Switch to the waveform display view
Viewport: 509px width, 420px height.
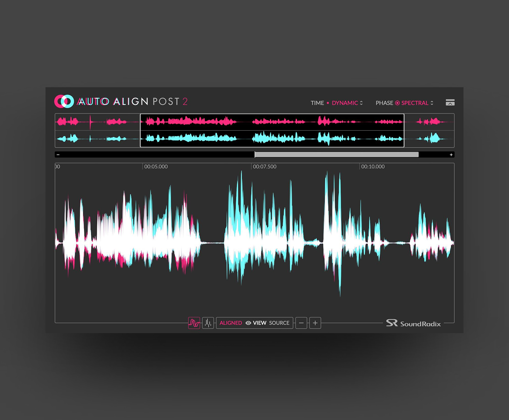pyautogui.click(x=194, y=323)
